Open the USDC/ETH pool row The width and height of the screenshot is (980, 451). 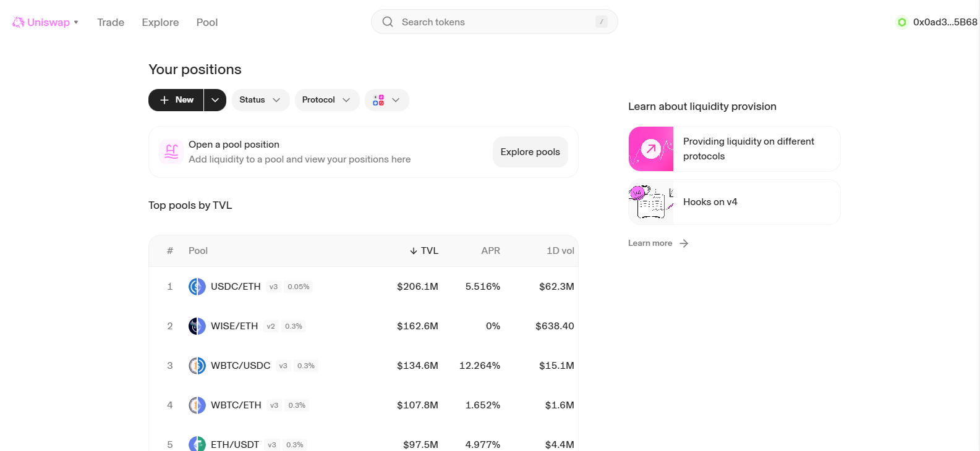[364, 287]
